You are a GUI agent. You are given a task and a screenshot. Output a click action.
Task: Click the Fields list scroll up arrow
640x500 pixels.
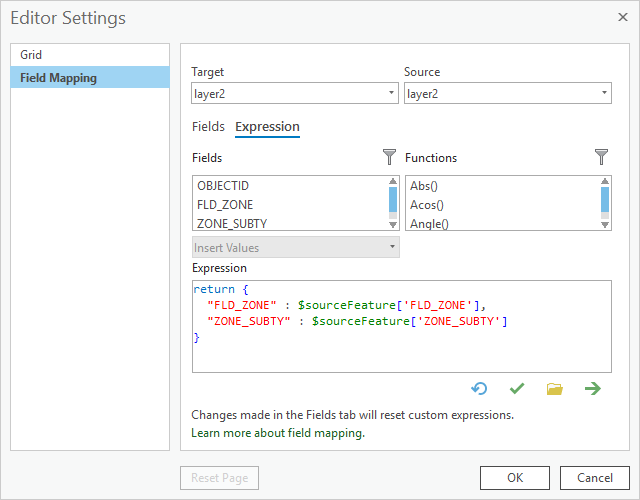click(x=393, y=181)
